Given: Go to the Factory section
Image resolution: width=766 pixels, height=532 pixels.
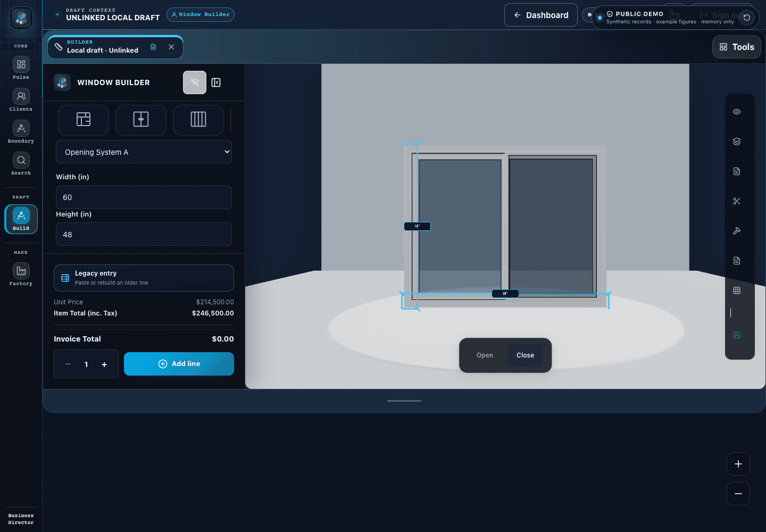Looking at the screenshot, I should point(21,274).
